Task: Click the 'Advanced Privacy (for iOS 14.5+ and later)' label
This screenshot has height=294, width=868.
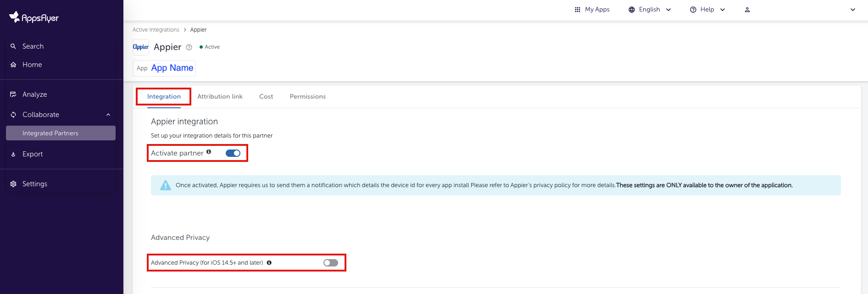Action: click(x=207, y=263)
